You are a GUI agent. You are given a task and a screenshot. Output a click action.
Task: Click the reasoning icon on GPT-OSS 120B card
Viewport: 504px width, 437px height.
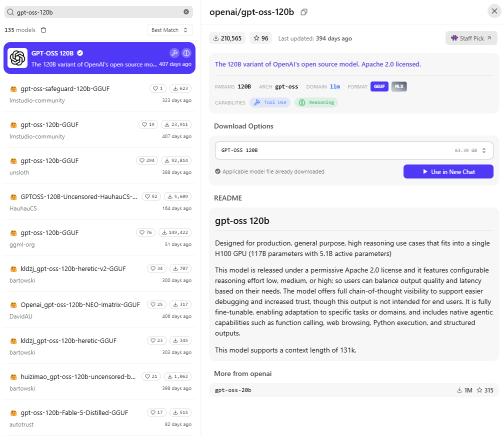click(186, 52)
